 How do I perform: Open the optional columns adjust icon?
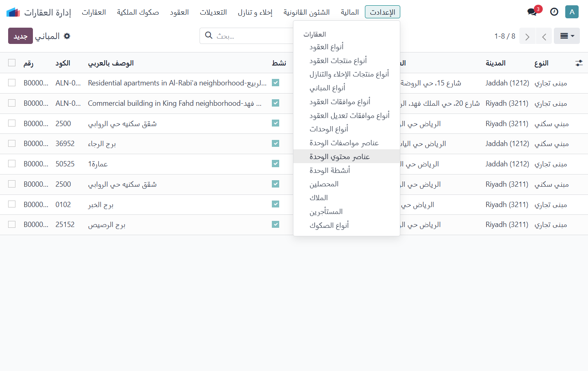(579, 63)
